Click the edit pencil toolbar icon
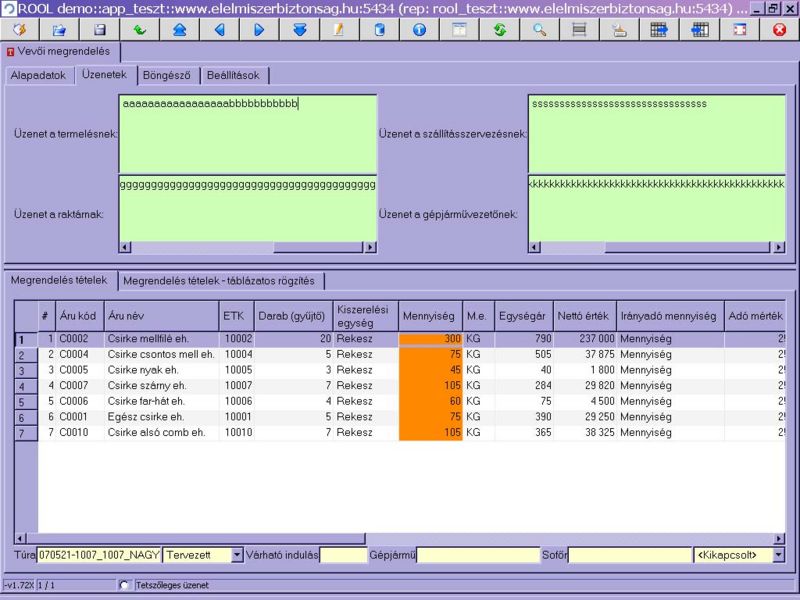 pos(339,29)
